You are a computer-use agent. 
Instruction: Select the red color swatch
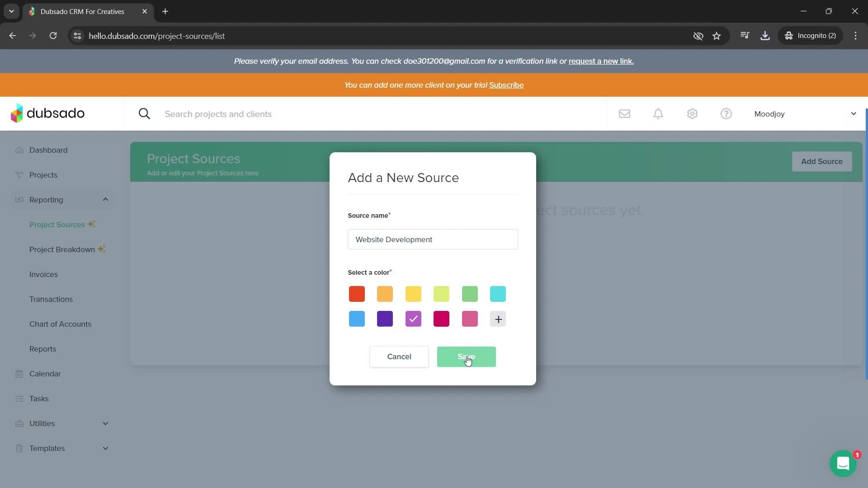[x=357, y=294]
